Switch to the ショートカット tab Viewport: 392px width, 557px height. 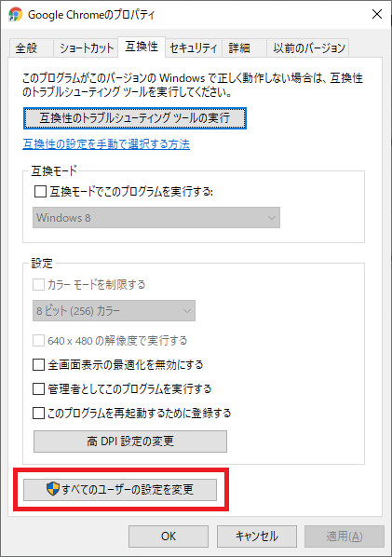click(86, 48)
